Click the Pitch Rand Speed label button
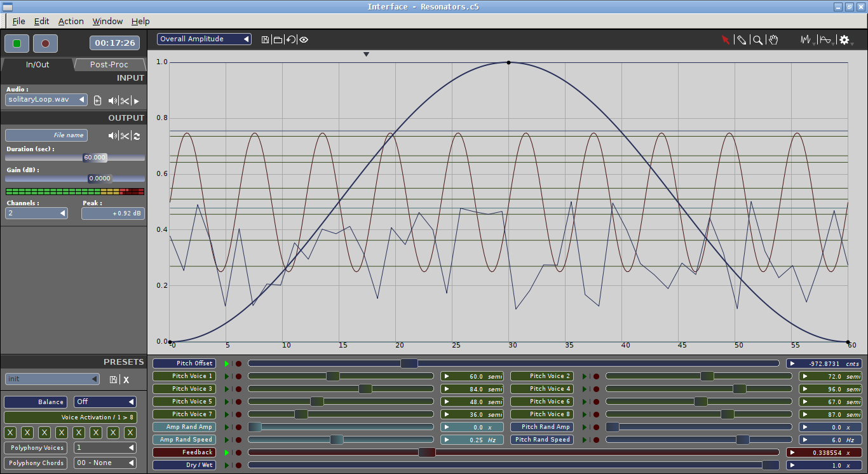868x474 pixels. click(x=542, y=440)
